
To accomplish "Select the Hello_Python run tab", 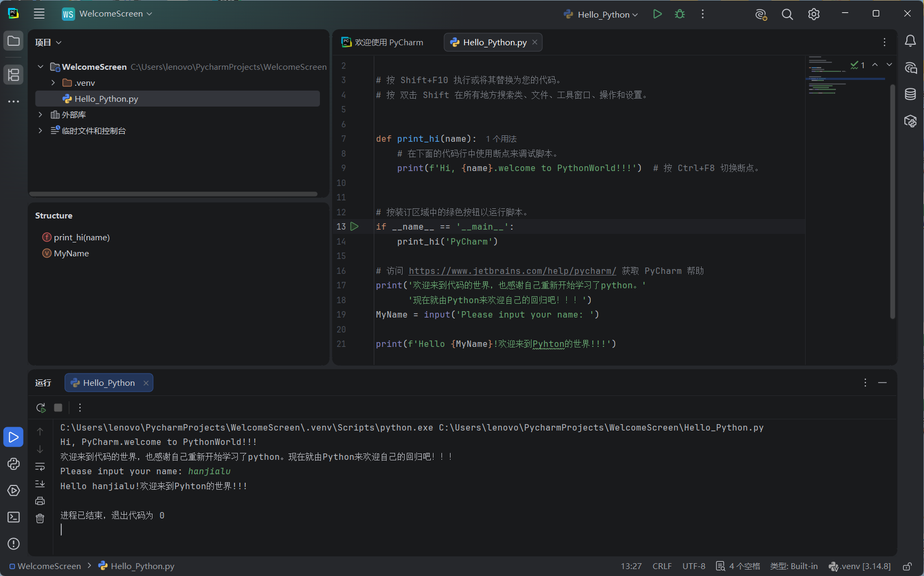I will [109, 383].
